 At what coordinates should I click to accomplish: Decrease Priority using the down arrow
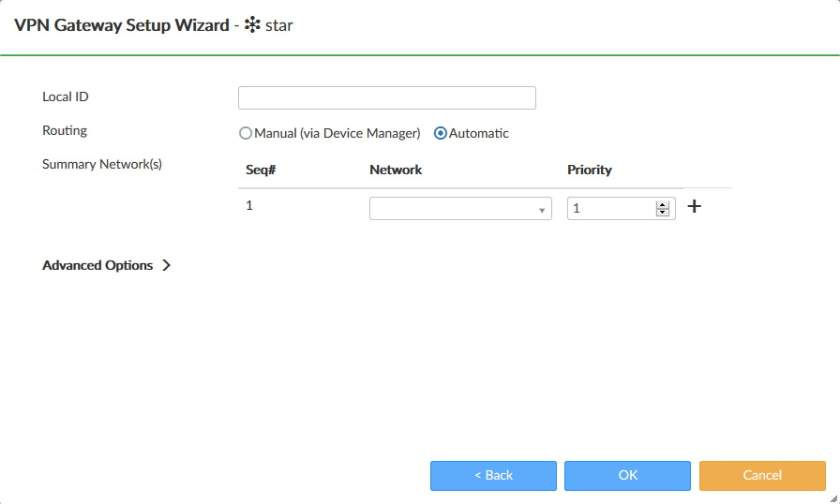[x=663, y=213]
